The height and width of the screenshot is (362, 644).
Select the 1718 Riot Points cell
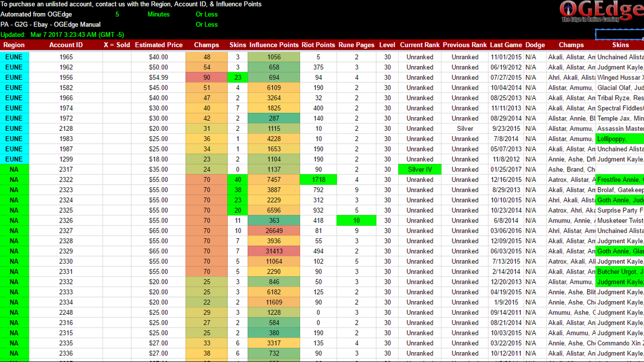[318, 180]
